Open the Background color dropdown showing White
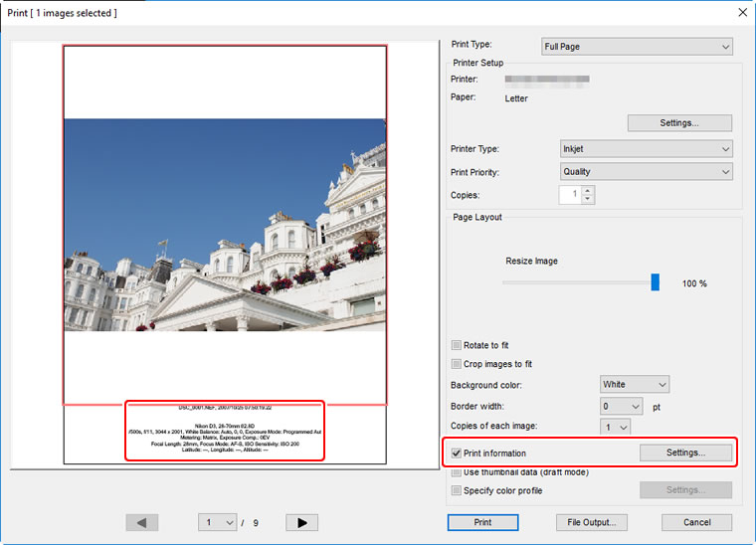The width and height of the screenshot is (756, 545). pyautogui.click(x=635, y=385)
